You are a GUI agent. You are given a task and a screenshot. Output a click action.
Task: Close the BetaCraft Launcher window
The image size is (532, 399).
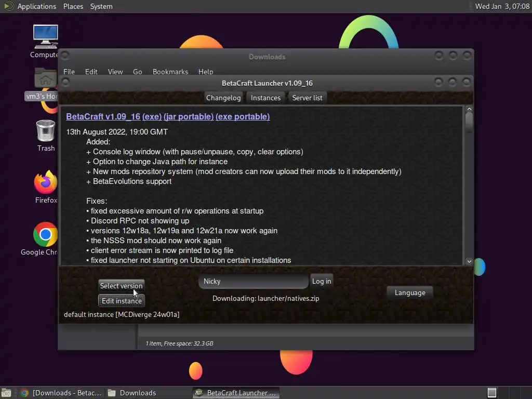pos(467,82)
